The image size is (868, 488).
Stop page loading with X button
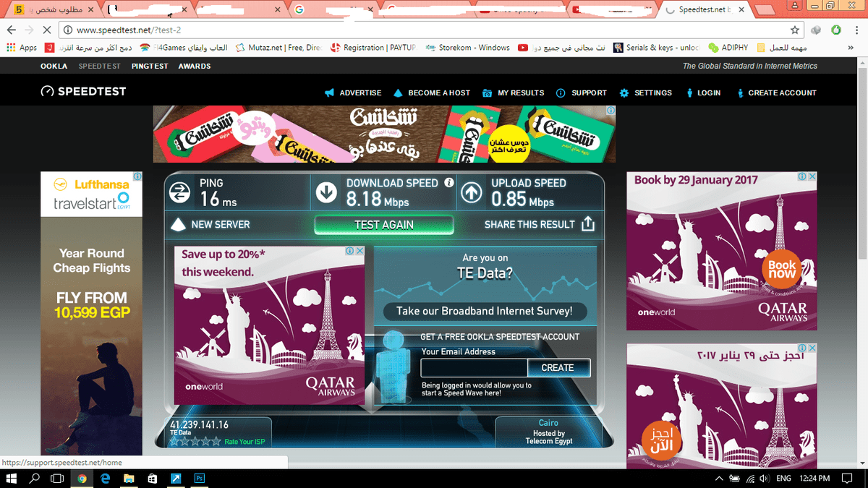[x=48, y=30]
